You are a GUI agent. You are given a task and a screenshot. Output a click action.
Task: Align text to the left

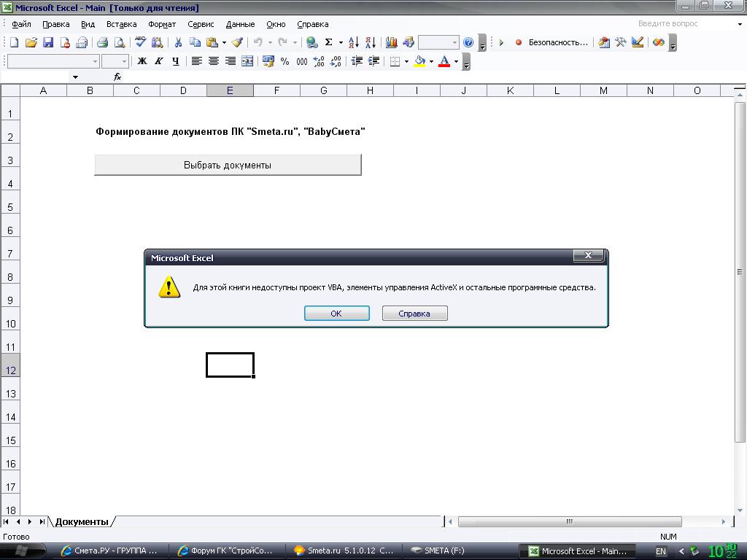tap(196, 61)
